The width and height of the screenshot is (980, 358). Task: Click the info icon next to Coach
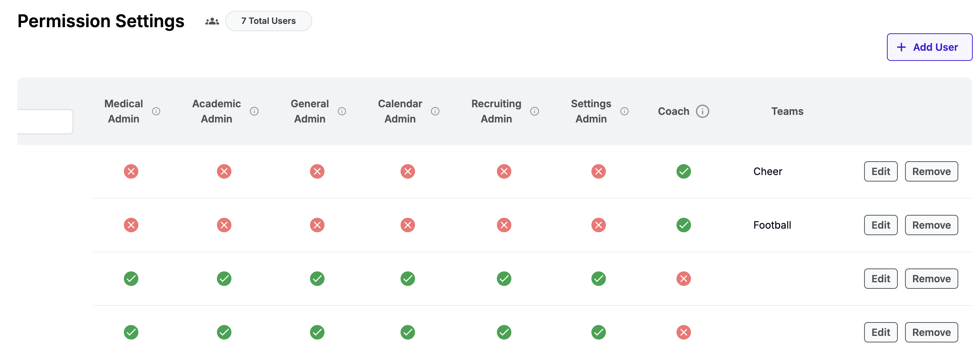[702, 111]
